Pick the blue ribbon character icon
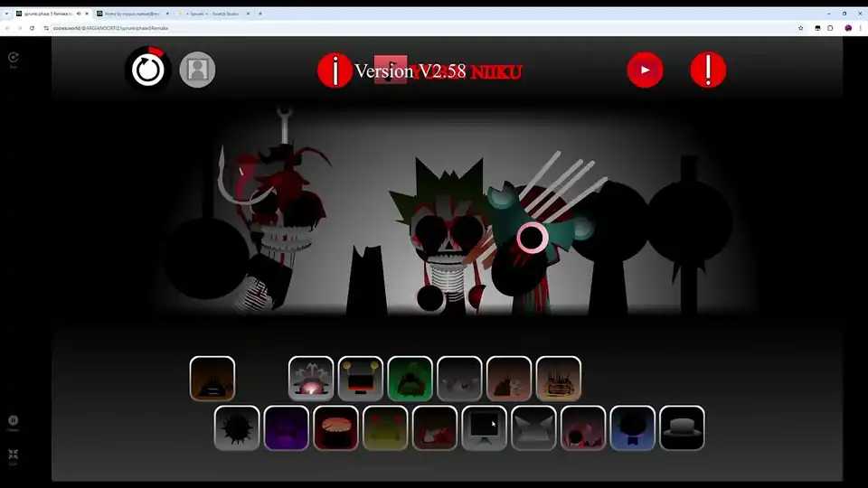The image size is (868, 488). (632, 427)
